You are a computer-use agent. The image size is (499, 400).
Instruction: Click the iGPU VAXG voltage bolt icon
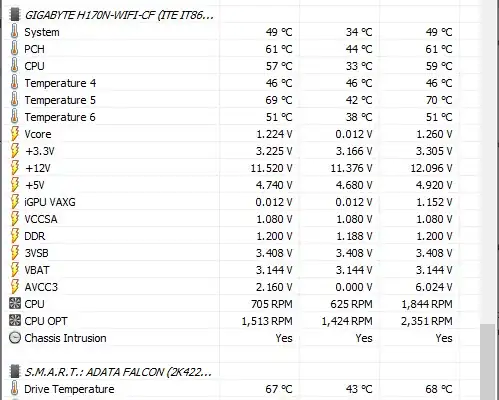[x=14, y=202]
